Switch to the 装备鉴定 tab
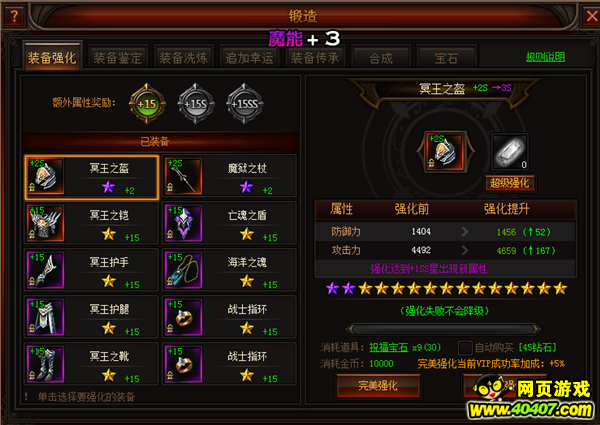Viewport: 600px width, 425px height. (x=117, y=58)
